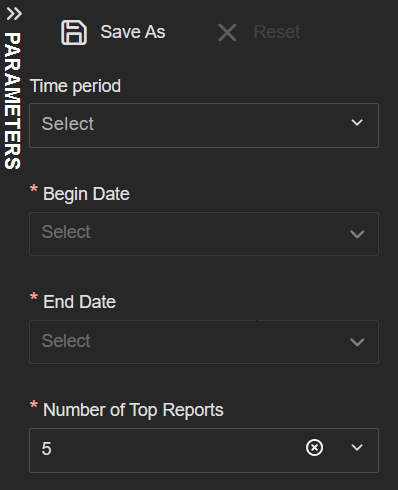Screen dimensions: 398x490
Task: Click the red asterisk beside Begin Date
Action: [34, 189]
